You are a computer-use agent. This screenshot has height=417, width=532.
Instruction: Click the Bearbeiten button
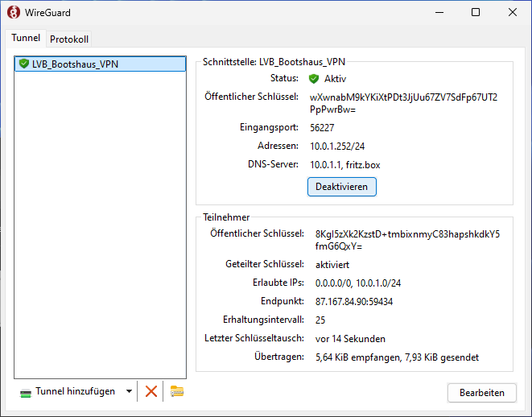(x=482, y=393)
